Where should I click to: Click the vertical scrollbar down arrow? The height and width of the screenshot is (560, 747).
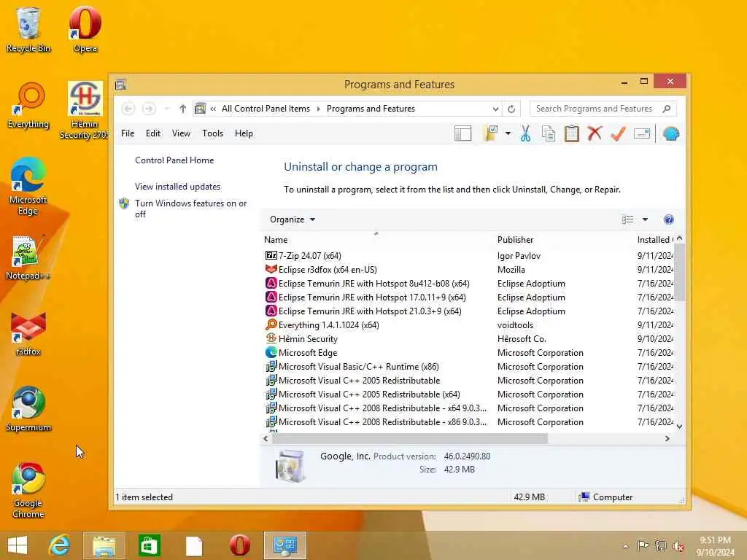680,426
